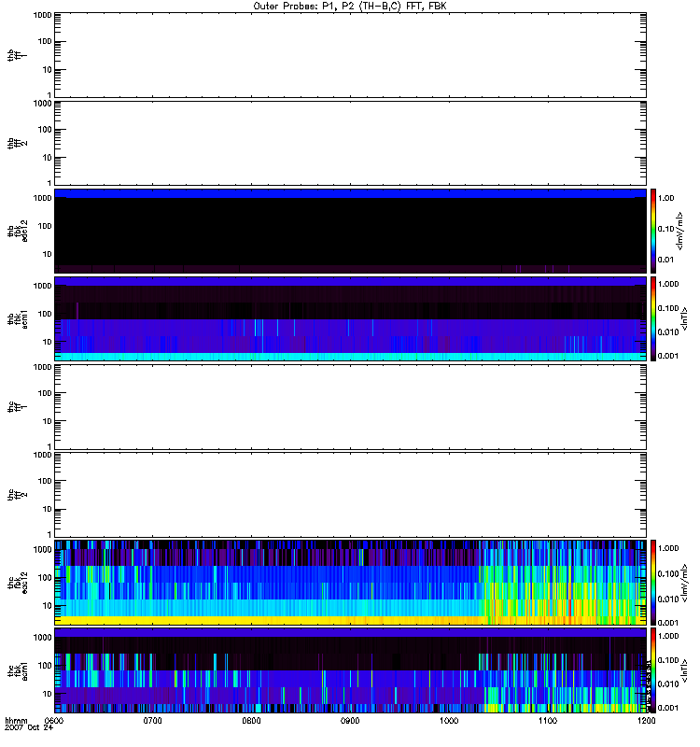The height and width of the screenshot is (747, 700).
Task: Click '<|nT|>' unit label beside thc scm1 color bar
Action: tap(684, 670)
